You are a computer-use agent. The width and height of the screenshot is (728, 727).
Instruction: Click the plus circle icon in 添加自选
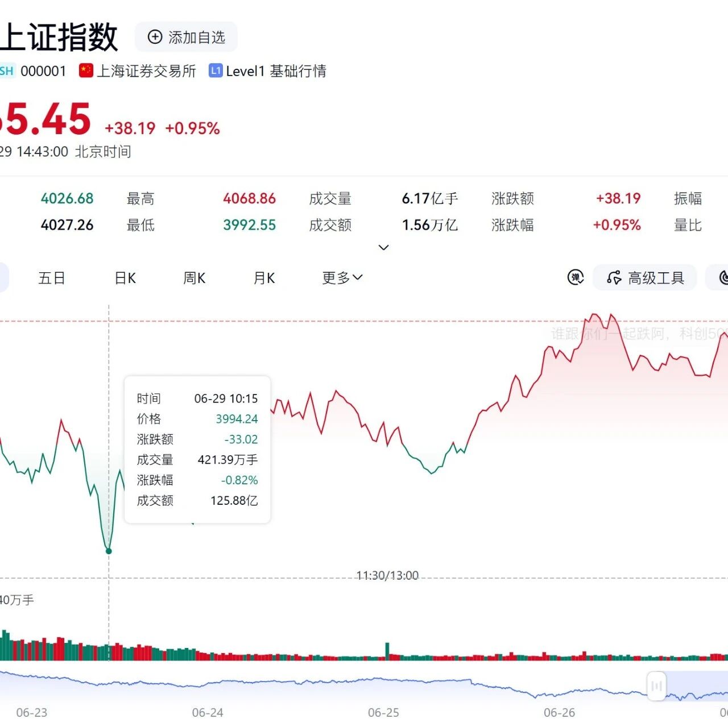155,37
